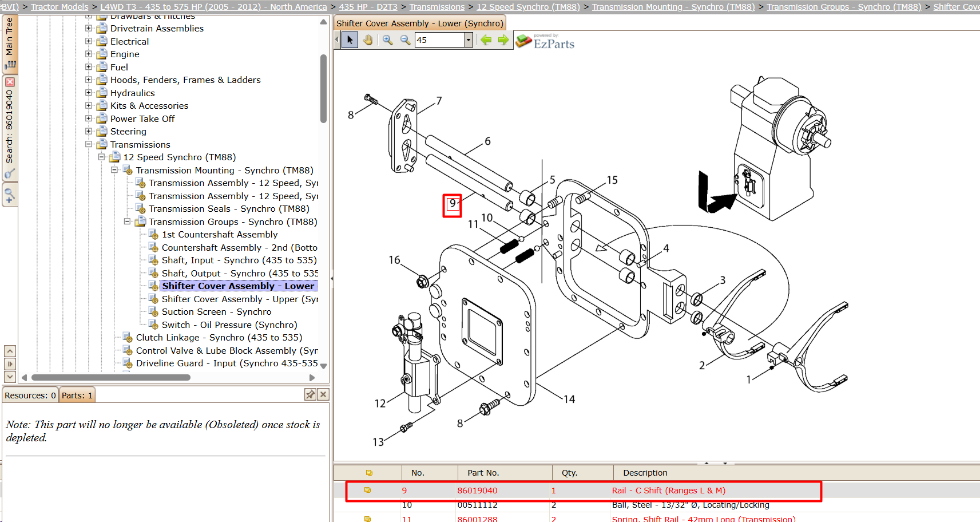Screen dimensions: 980x522
Task: Click the Engine folder icon
Action: (x=102, y=54)
